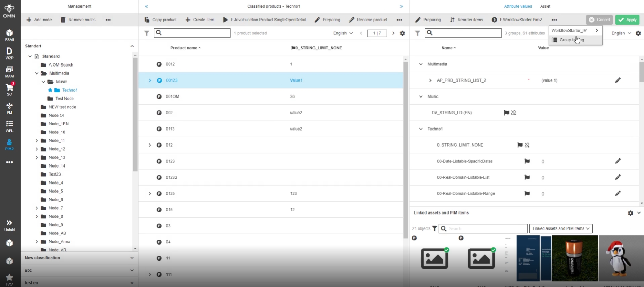Expand the AP_PRD_STRING_LIST_2 attribute
The width and height of the screenshot is (644, 287).
click(430, 80)
